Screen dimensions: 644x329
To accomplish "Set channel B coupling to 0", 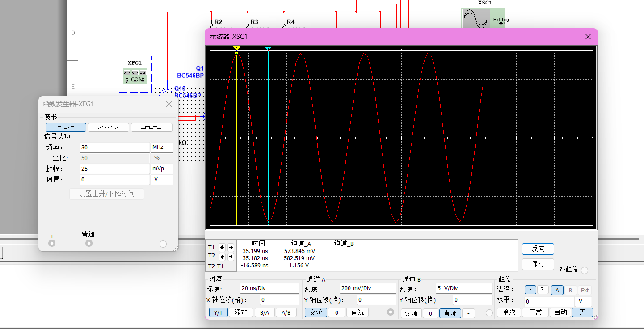I will [430, 313].
